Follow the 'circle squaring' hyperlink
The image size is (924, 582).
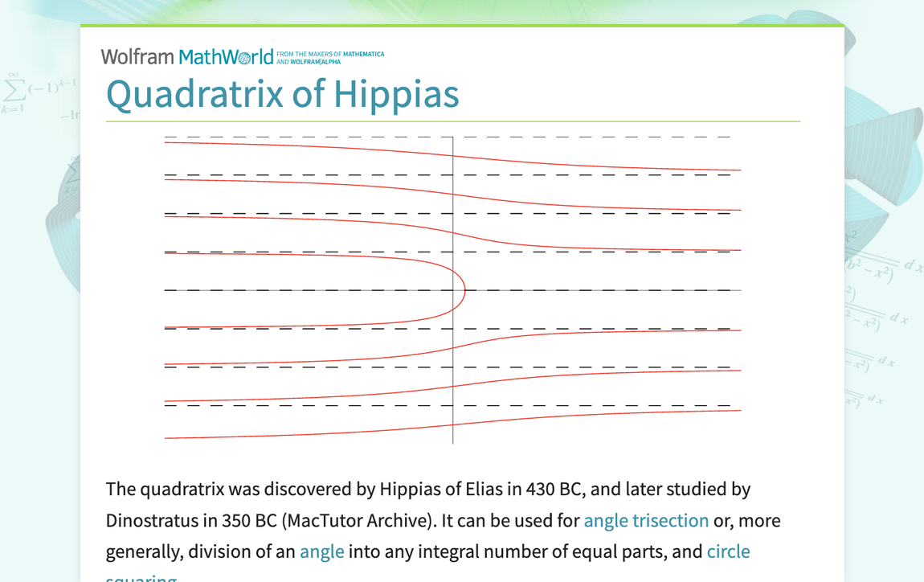coord(729,551)
